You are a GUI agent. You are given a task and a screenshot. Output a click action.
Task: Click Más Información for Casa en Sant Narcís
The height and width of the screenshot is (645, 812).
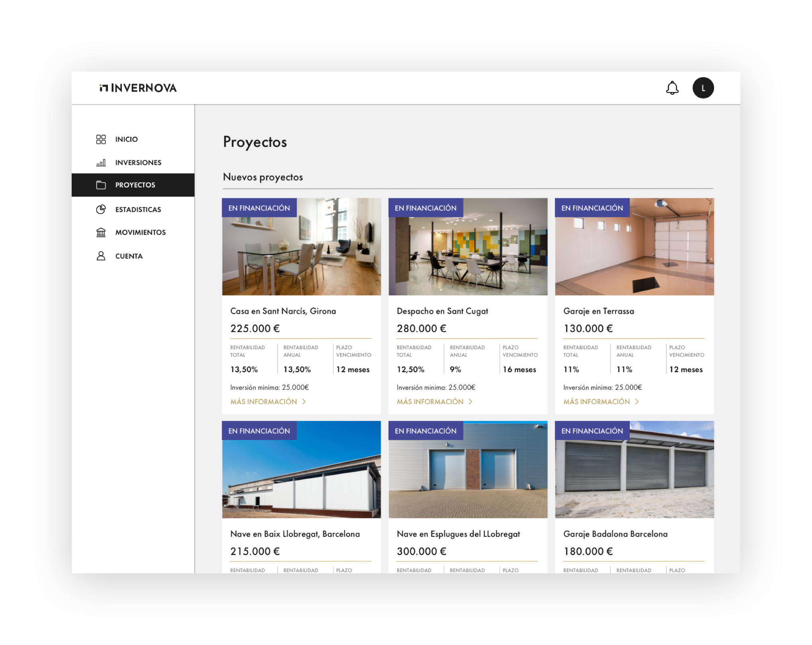pyautogui.click(x=264, y=402)
